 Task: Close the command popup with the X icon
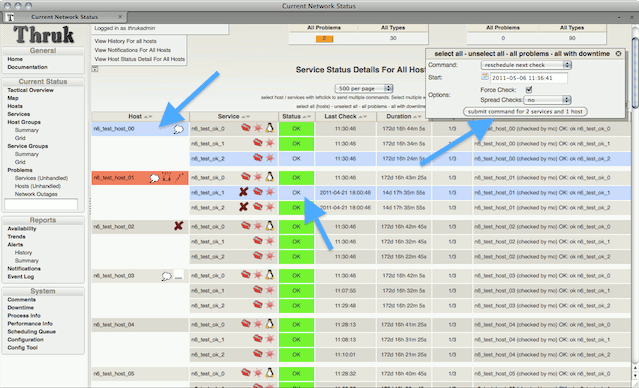(618, 53)
